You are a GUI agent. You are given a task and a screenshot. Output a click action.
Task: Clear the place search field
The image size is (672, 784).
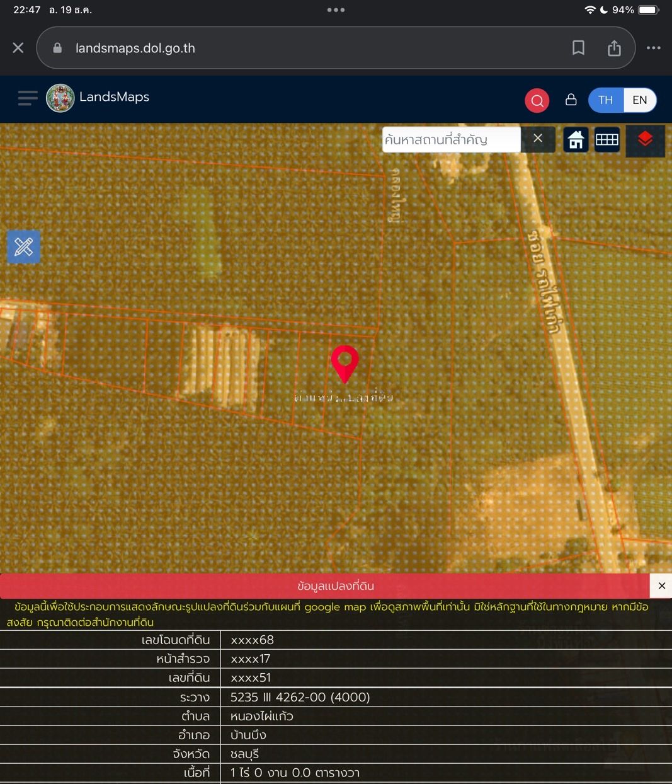[x=538, y=139]
